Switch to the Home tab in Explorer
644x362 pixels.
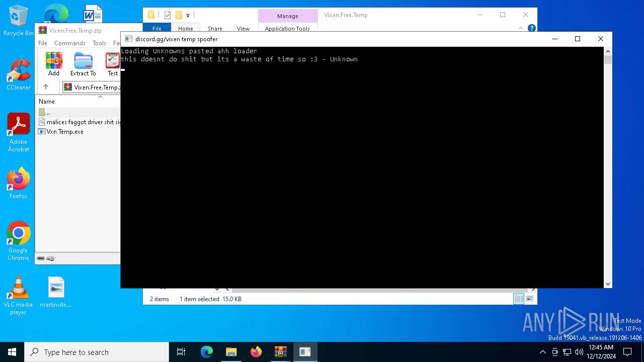point(186,29)
